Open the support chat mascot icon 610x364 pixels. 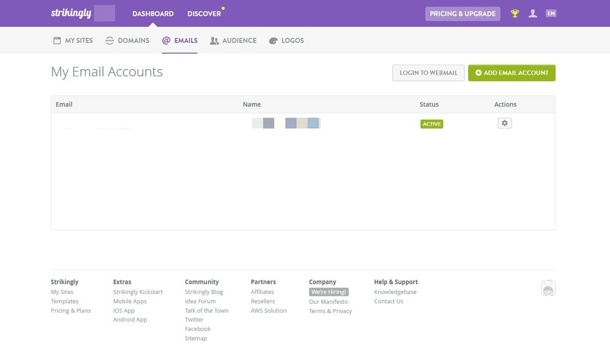coord(548,288)
